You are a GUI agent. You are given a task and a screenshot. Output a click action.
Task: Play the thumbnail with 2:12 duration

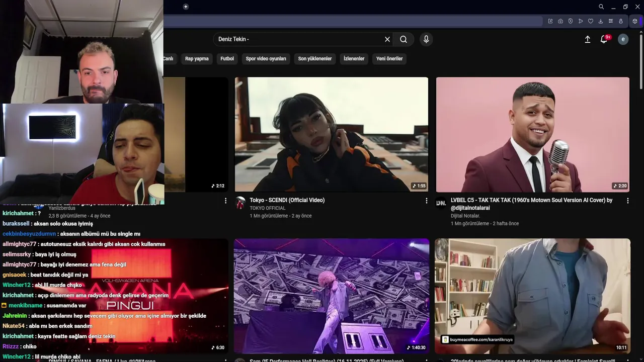tap(196, 134)
